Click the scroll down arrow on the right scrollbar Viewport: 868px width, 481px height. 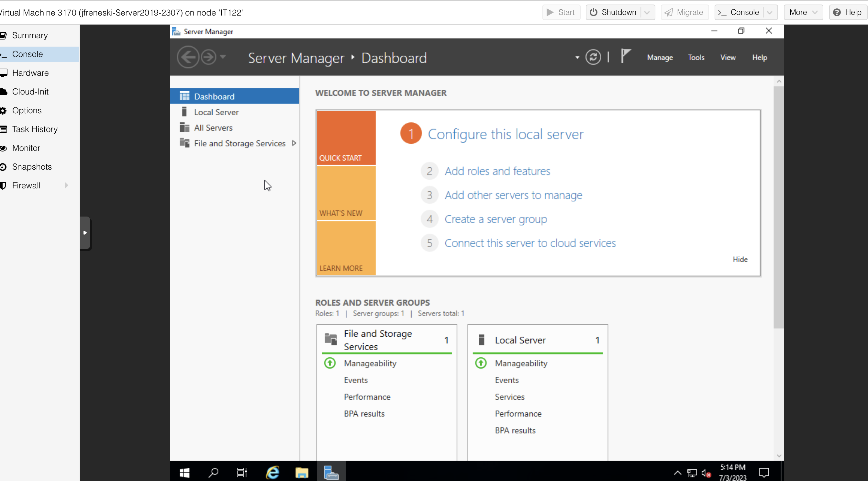(779, 455)
